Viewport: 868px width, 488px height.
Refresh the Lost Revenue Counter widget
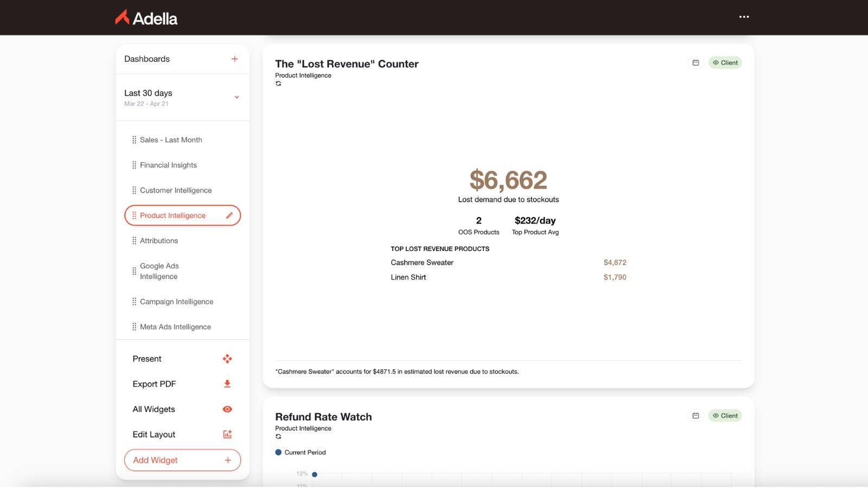278,84
